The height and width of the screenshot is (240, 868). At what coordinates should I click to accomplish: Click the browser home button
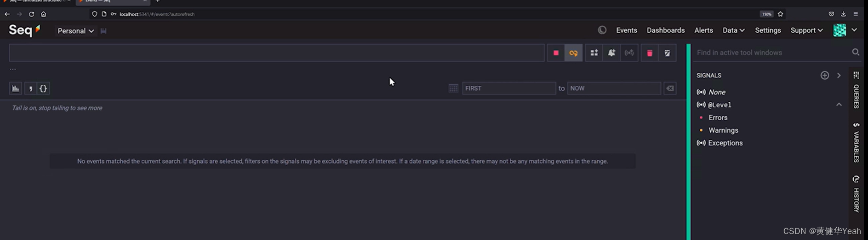[43, 14]
